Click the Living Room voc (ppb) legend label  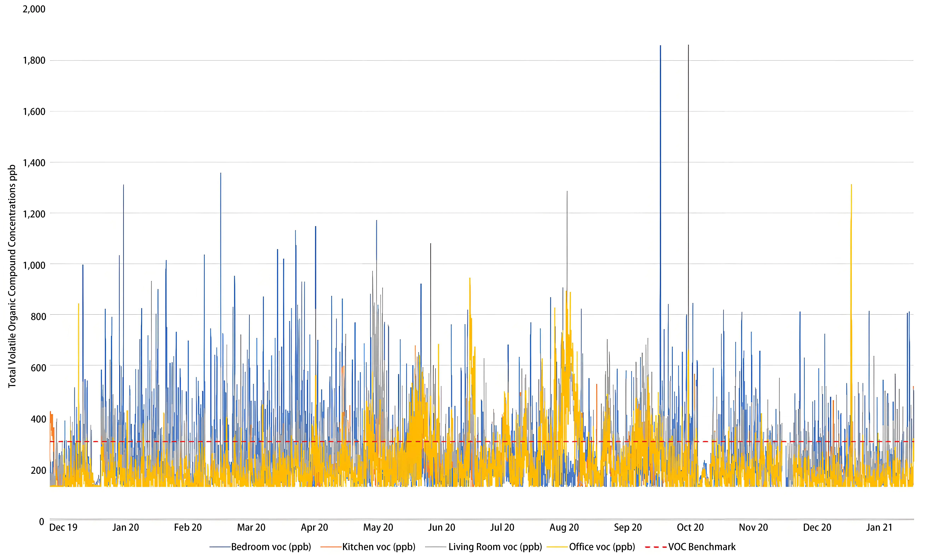point(495,547)
